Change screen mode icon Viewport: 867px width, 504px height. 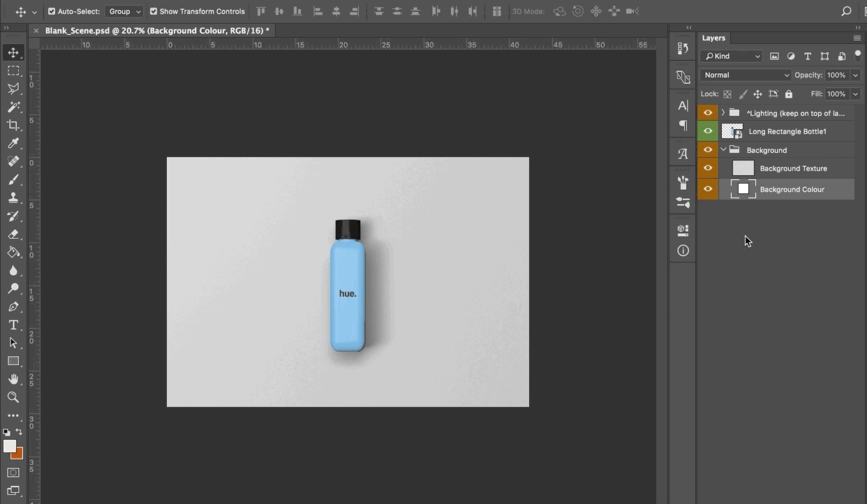[13, 491]
